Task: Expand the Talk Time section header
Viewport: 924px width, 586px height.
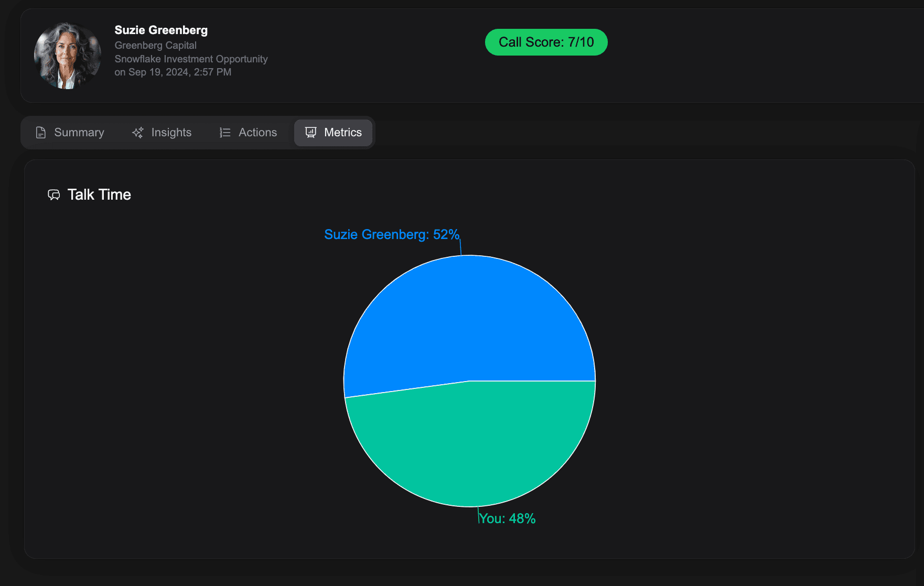Action: coord(99,194)
